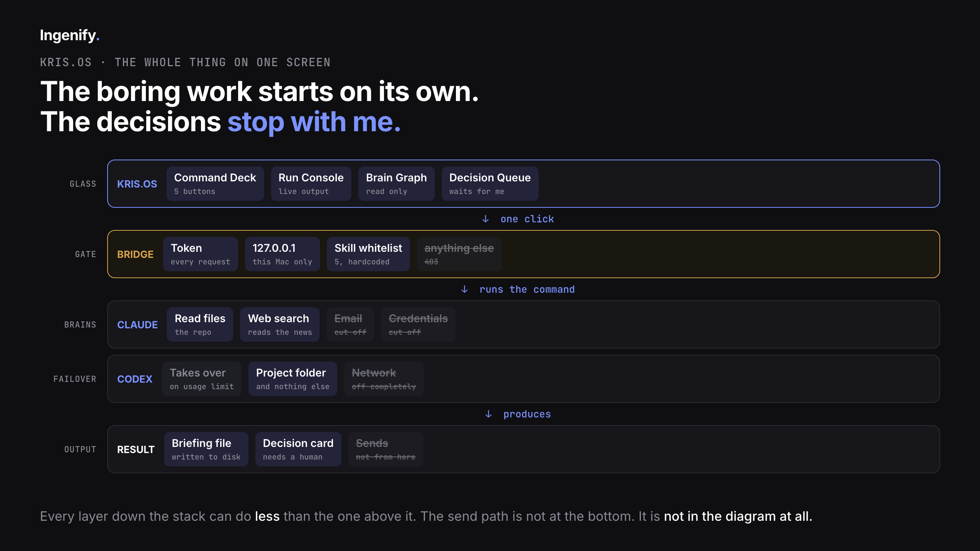Select the Project folder chip in CODEX row
The height and width of the screenshot is (551, 980).
coord(292,379)
